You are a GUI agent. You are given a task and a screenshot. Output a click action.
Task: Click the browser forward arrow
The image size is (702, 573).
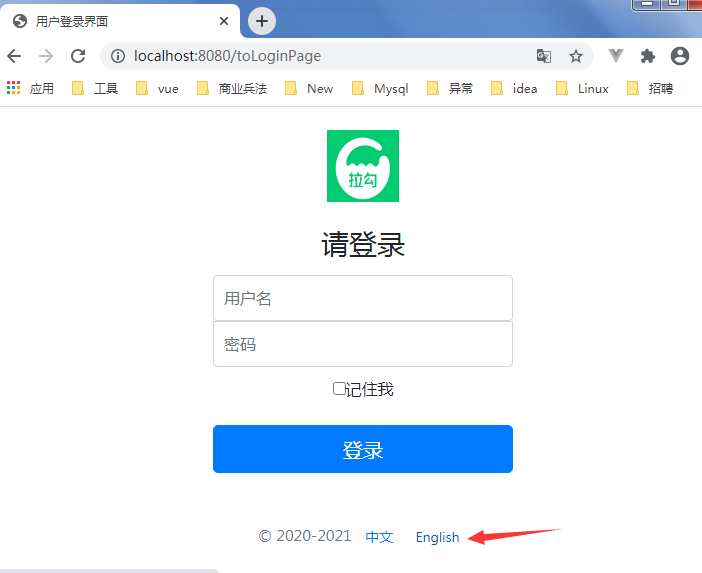click(46, 56)
